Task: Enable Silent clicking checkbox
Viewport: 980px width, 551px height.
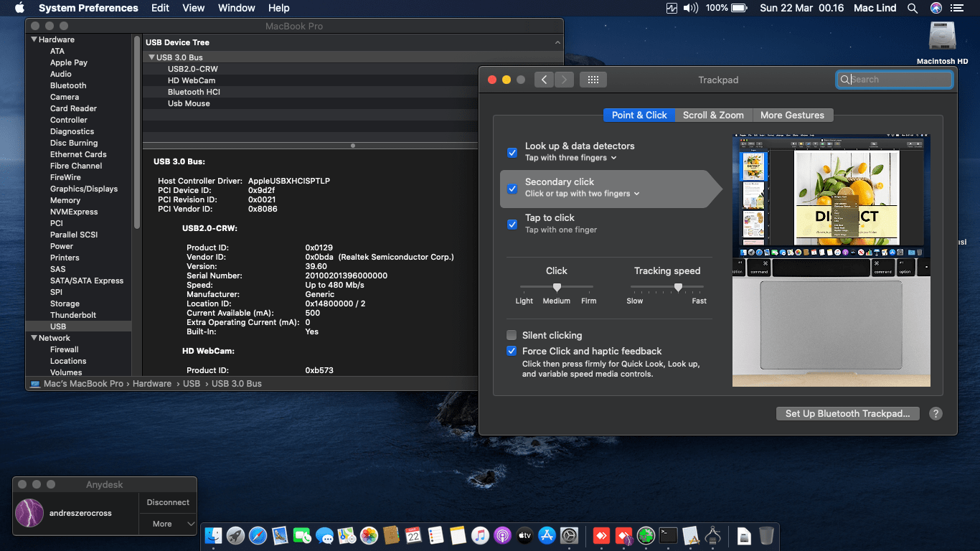Action: point(512,335)
